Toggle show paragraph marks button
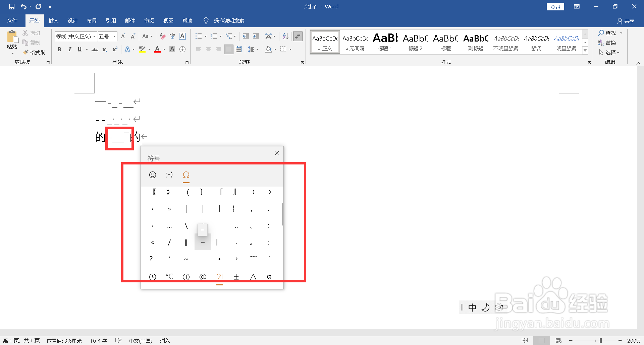The width and height of the screenshot is (644, 345). (298, 36)
